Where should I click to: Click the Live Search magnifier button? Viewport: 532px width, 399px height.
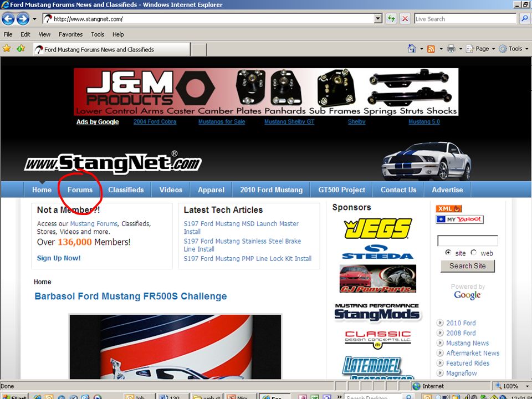(524, 19)
